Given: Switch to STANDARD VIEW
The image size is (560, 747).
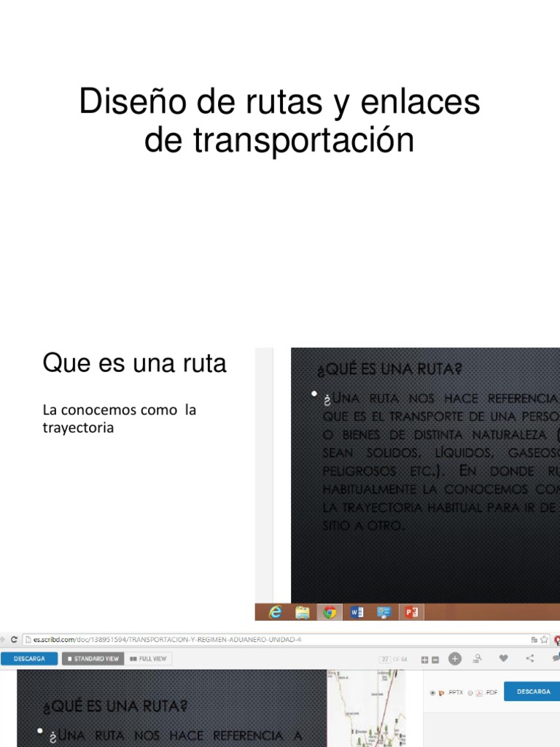Looking at the screenshot, I should coord(93,659).
